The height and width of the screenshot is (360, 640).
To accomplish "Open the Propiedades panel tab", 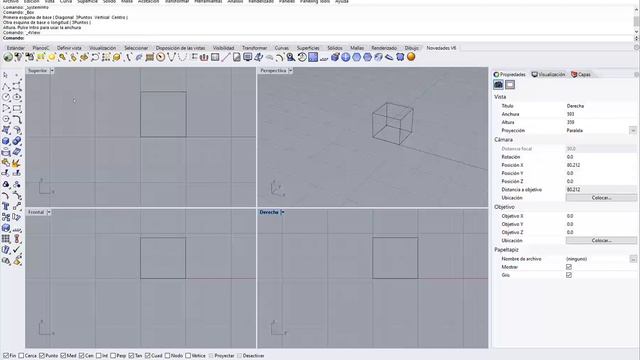I will coord(510,74).
